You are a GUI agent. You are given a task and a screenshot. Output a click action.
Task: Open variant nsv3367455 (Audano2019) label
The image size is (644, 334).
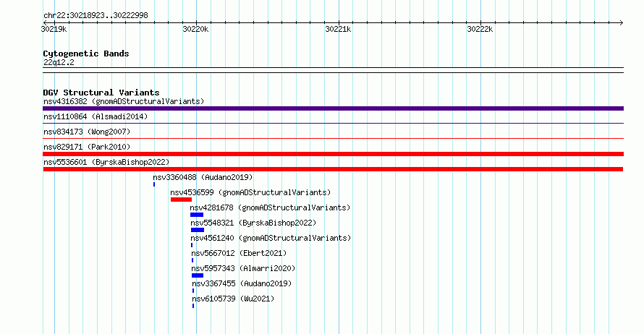point(242,283)
